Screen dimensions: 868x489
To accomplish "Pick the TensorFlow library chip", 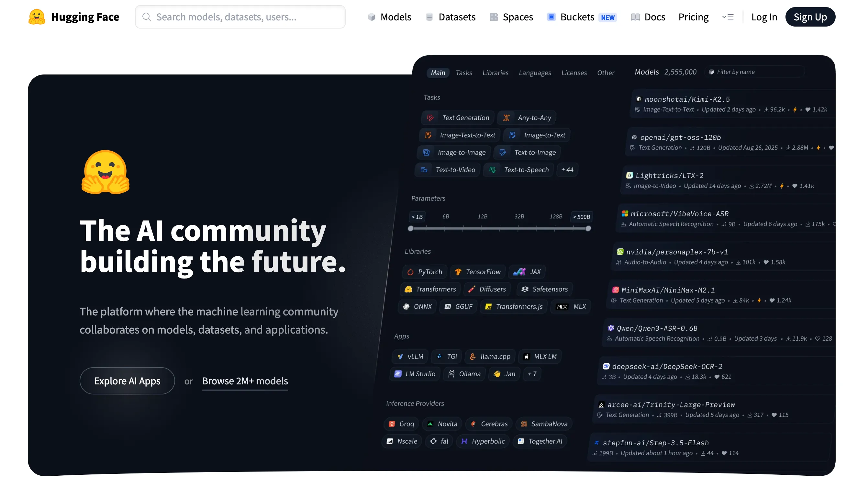I will click(477, 272).
